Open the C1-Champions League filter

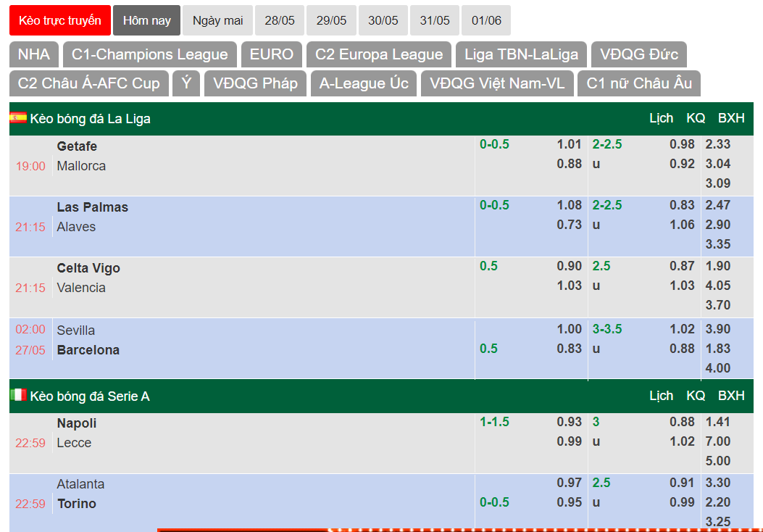150,54
